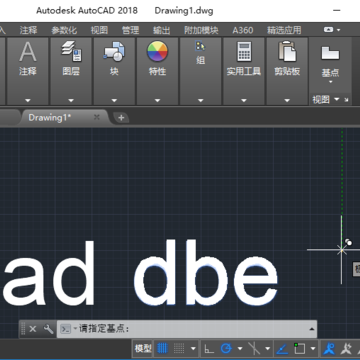The image size is (360, 360).
Task: Switch to the 参数化 ribbon tab
Action: pyautogui.click(x=64, y=30)
